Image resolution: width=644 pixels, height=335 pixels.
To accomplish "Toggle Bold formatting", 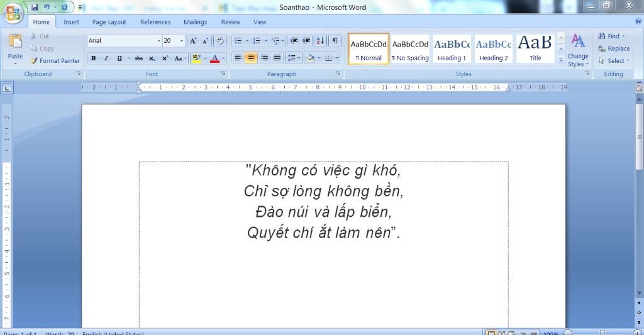I will pos(94,58).
